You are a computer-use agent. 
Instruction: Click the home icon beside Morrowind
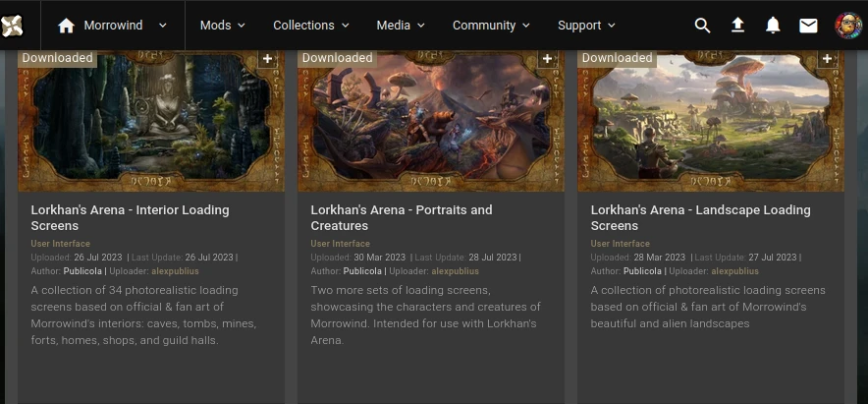(x=67, y=26)
